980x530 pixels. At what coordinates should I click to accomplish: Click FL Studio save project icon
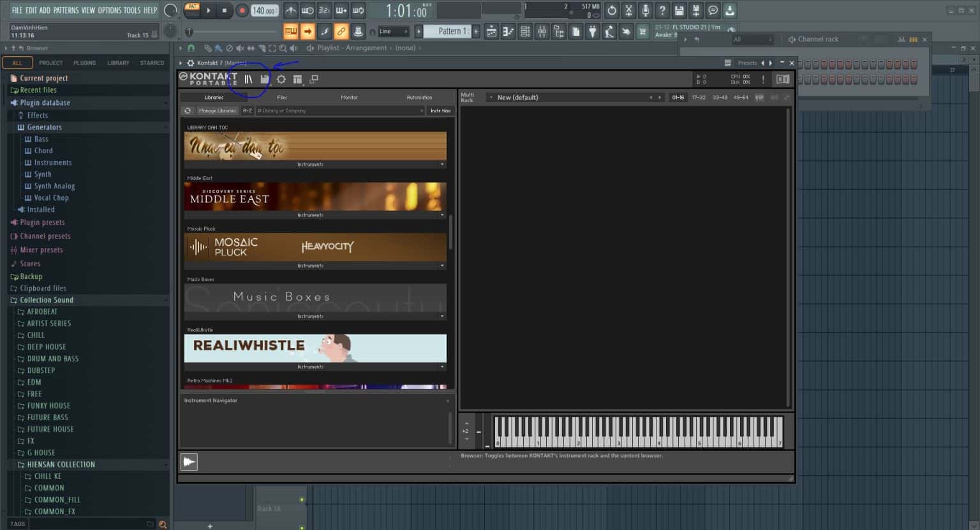[x=679, y=10]
